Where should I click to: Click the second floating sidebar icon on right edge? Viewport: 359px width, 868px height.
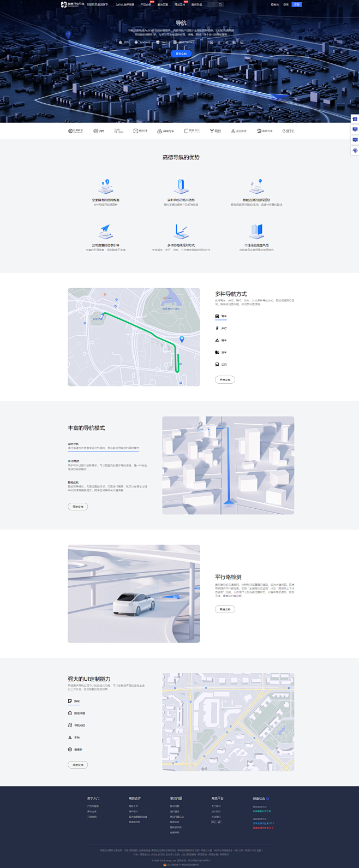(x=355, y=129)
